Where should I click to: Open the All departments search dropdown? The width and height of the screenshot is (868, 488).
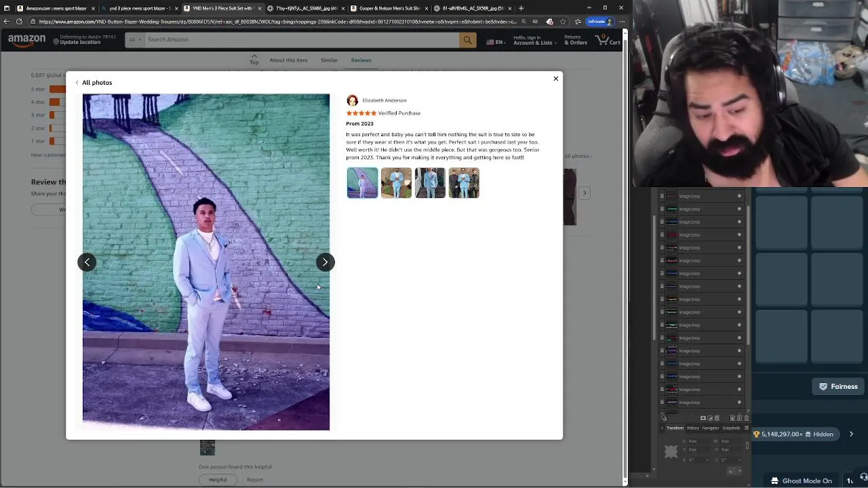tap(134, 39)
